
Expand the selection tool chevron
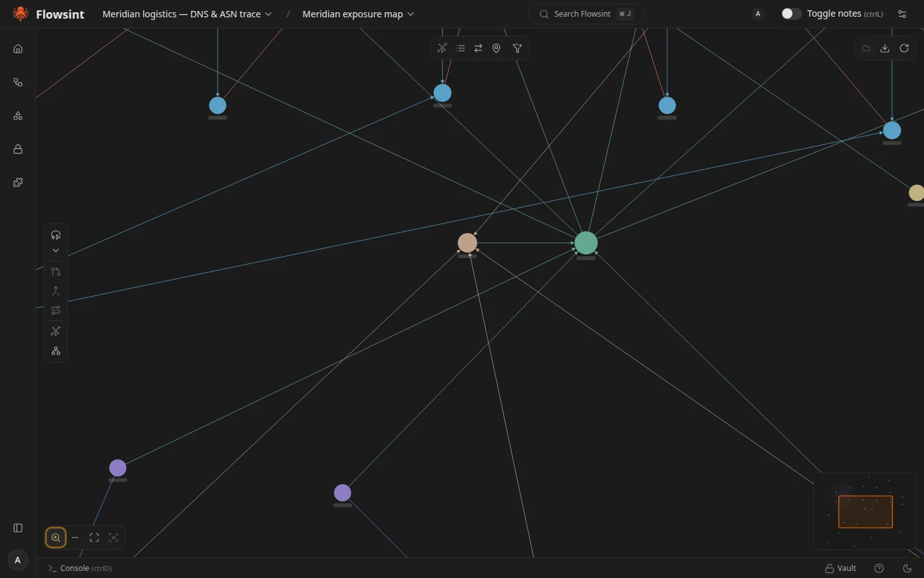coord(56,250)
